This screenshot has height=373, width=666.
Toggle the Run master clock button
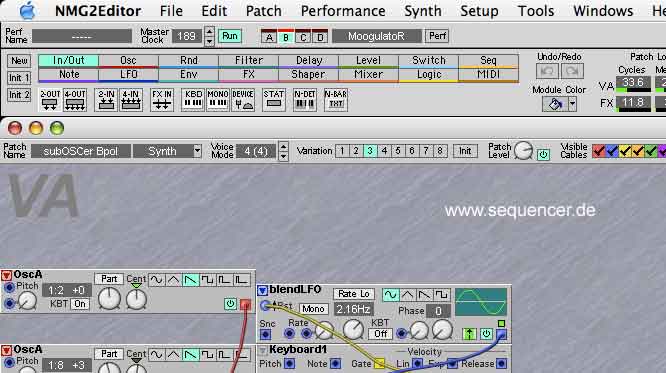pyautogui.click(x=230, y=36)
